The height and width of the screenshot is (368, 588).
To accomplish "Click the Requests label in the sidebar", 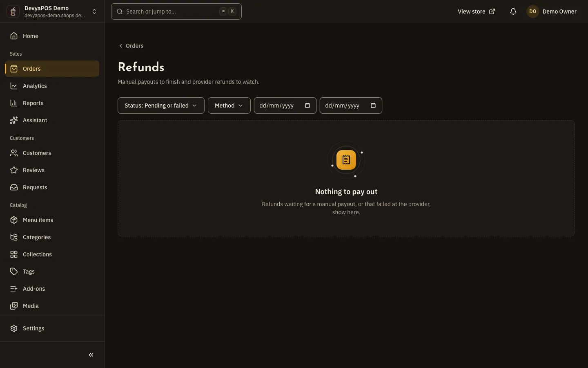I will coord(35,187).
